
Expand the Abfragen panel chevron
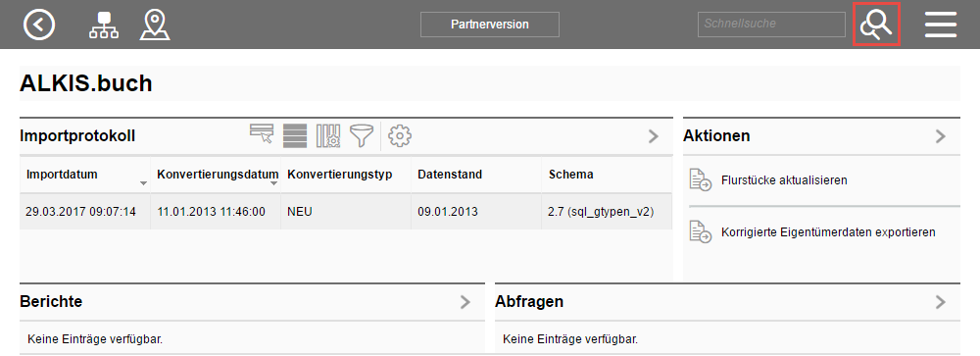tap(941, 302)
